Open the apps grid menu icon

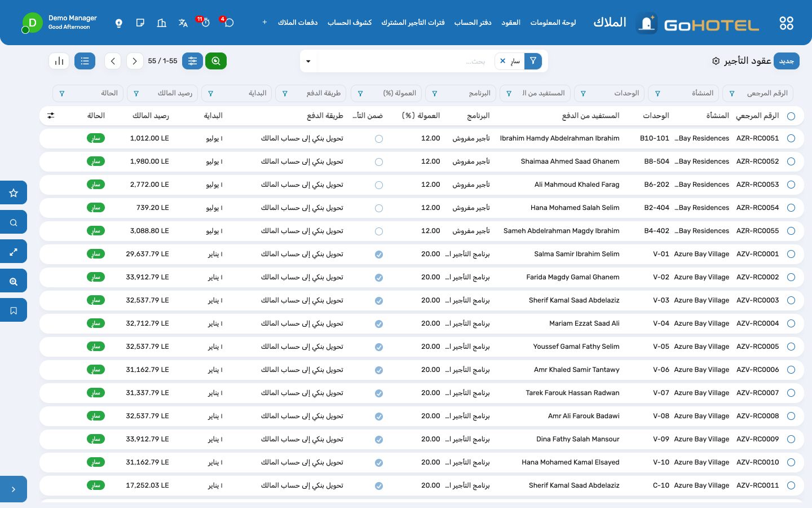point(786,23)
